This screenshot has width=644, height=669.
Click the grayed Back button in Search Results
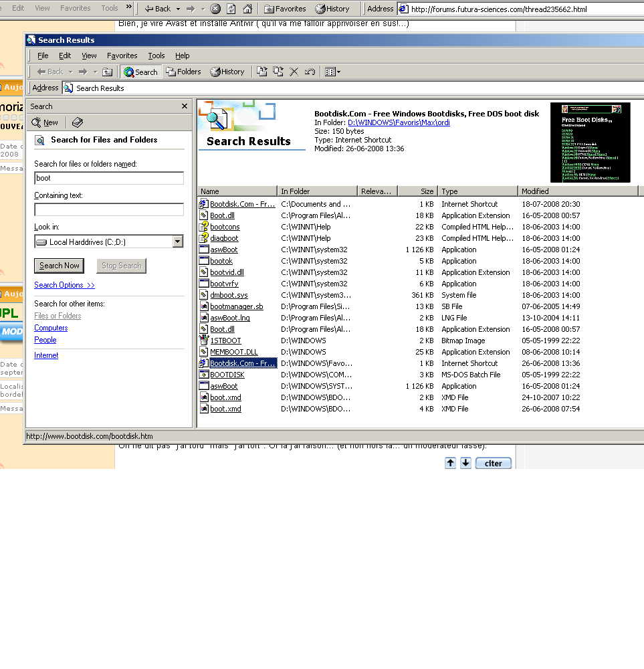tap(50, 72)
